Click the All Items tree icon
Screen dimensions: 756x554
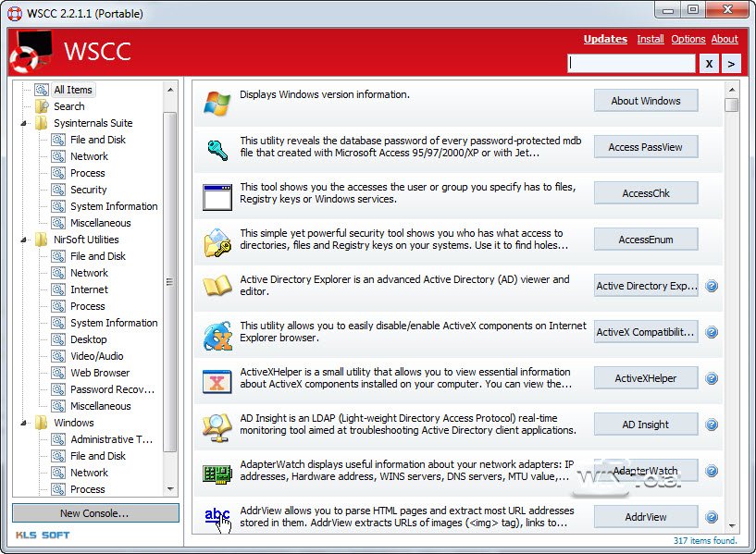pyautogui.click(x=42, y=90)
